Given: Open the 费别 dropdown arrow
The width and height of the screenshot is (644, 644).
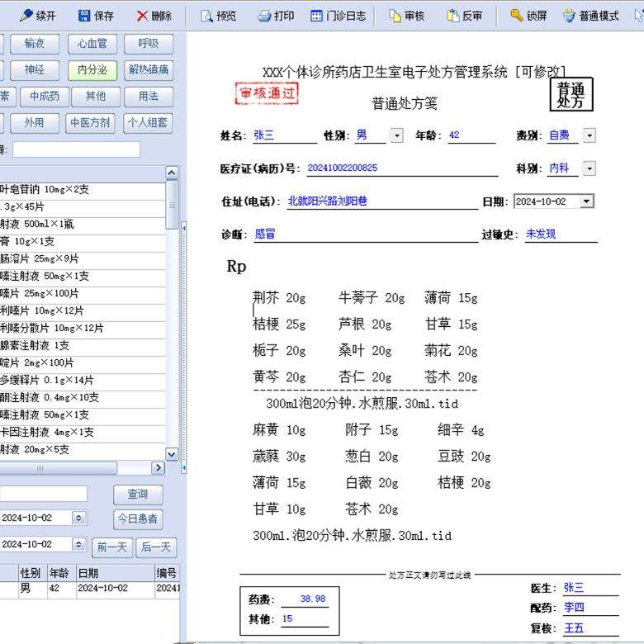Looking at the screenshot, I should point(590,135).
